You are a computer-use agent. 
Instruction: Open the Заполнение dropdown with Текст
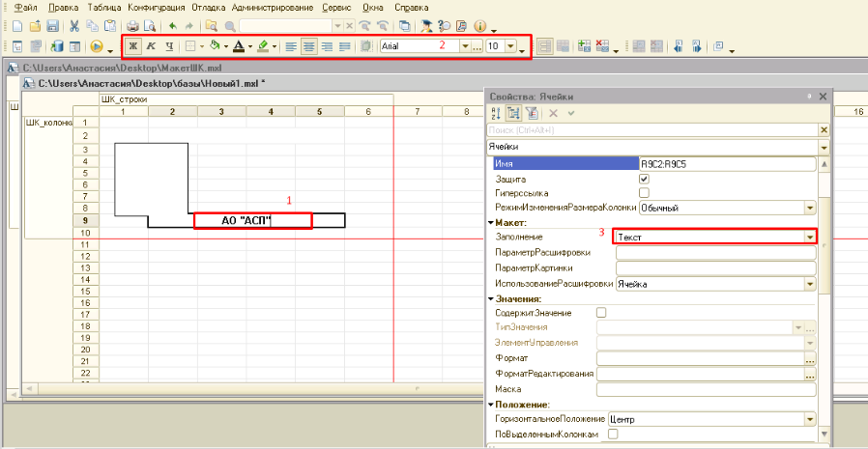tap(811, 237)
